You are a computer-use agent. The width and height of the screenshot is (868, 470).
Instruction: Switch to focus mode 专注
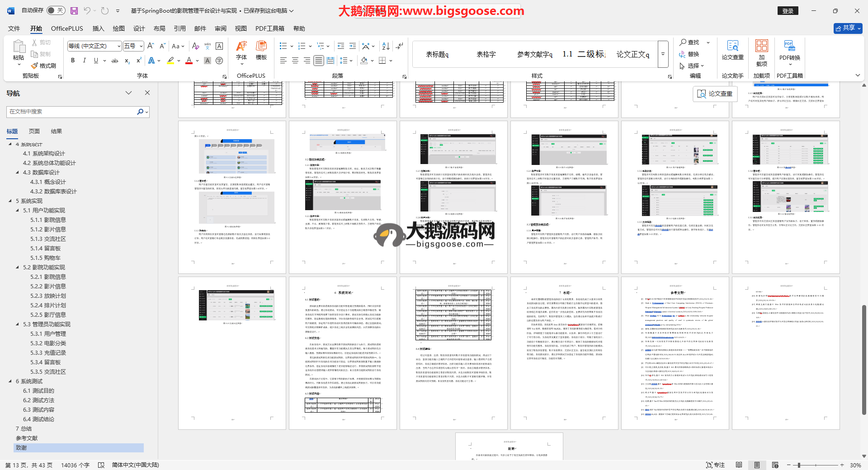[715, 465]
